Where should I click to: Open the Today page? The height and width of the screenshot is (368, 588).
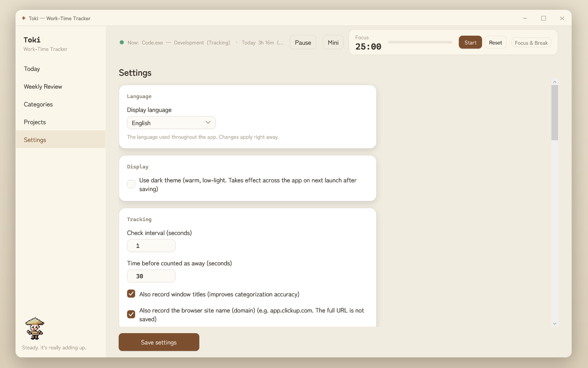[60, 69]
